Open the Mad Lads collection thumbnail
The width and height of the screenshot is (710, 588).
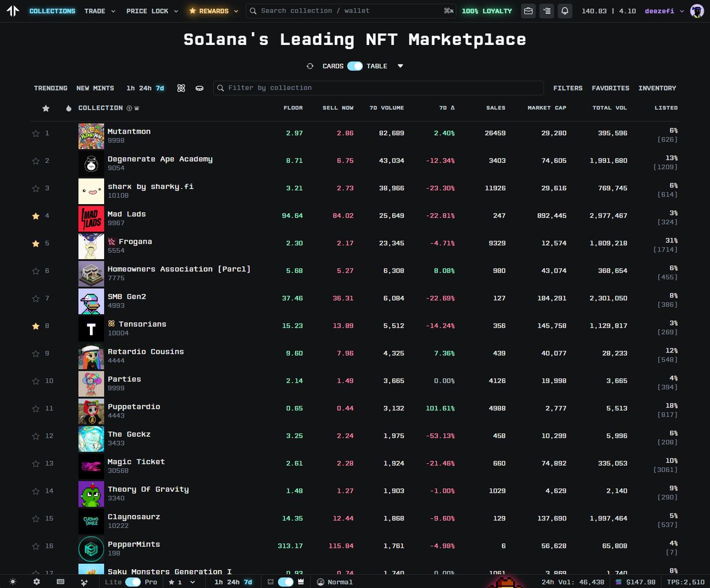[91, 218]
